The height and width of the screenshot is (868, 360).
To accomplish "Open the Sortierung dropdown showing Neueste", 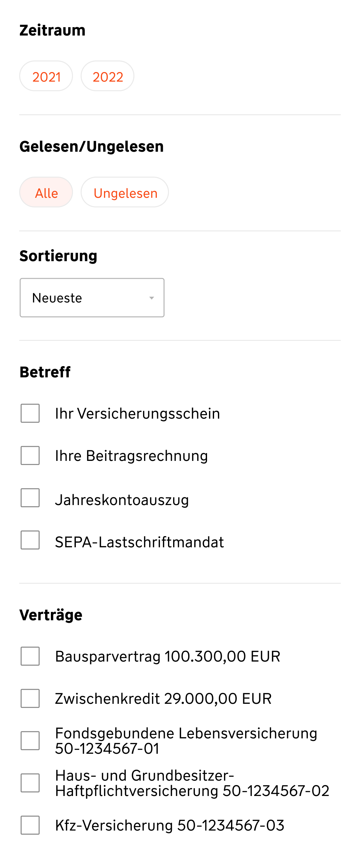I will pyautogui.click(x=92, y=298).
